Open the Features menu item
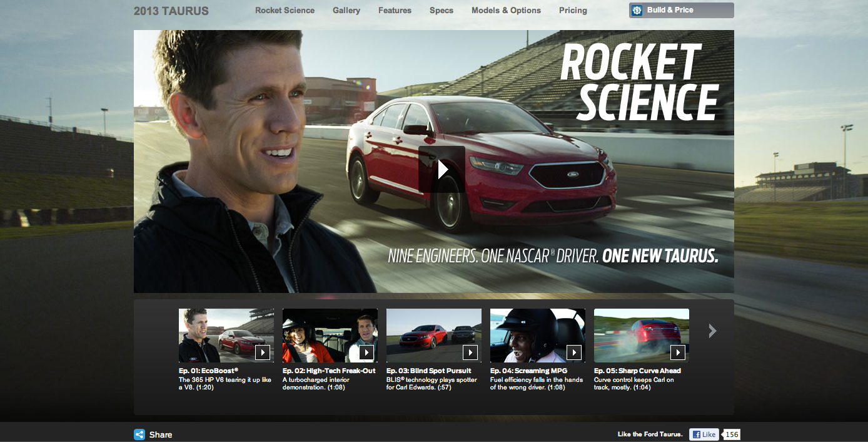Viewport: 868px width, 442px height. coord(395,11)
